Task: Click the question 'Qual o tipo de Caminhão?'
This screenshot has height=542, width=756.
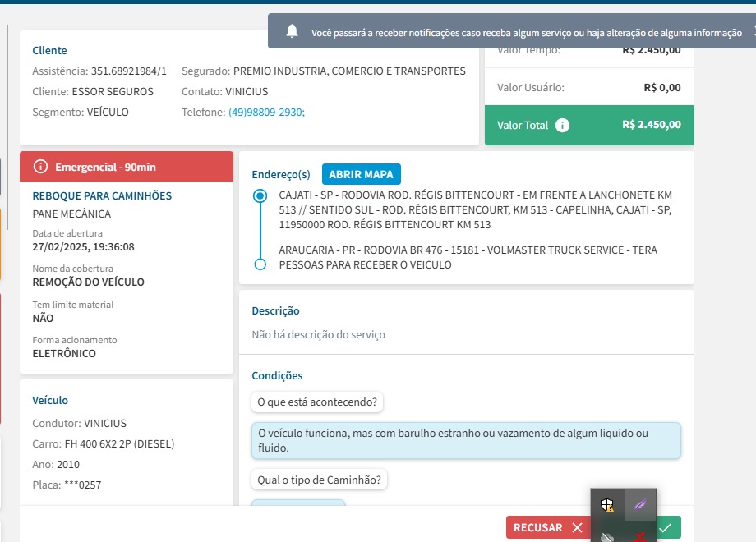Action: tap(319, 480)
